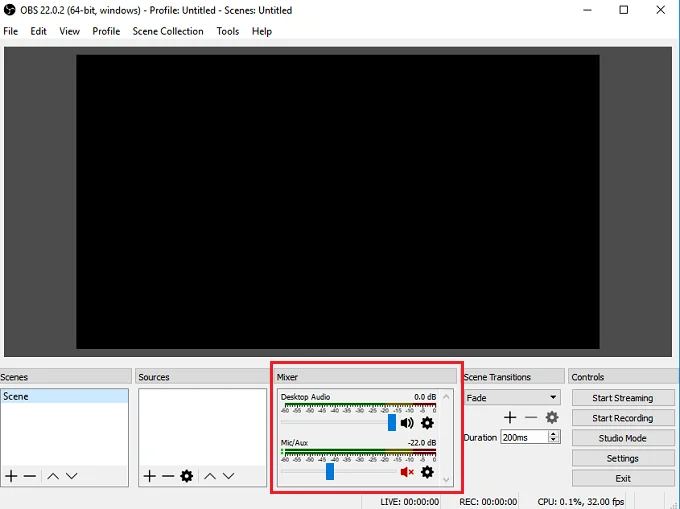Open the Mic/Aux settings gear icon
Image resolution: width=680 pixels, height=509 pixels.
[x=427, y=472]
